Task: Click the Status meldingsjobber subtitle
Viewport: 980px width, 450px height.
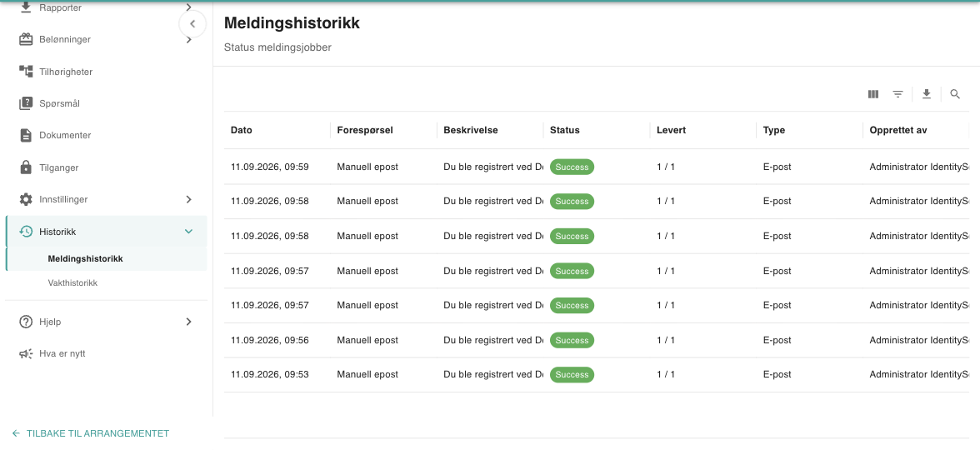Action: point(277,47)
